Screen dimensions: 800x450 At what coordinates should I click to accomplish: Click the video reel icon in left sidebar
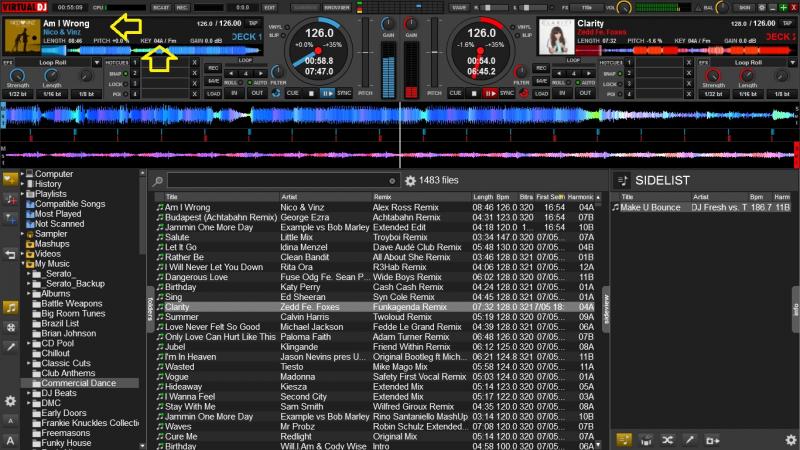(11, 327)
